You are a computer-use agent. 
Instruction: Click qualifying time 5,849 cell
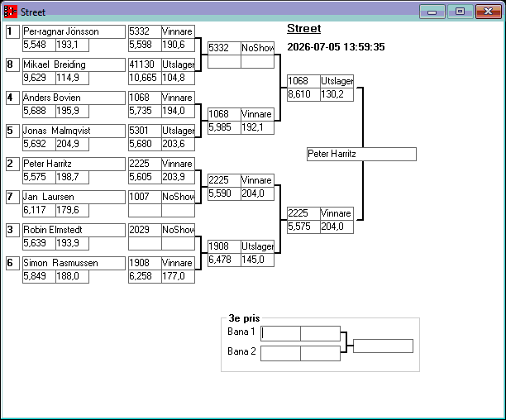[x=39, y=276]
